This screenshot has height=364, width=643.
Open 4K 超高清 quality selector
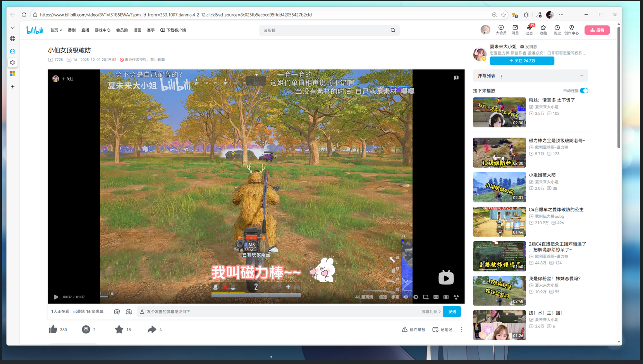coord(364,297)
